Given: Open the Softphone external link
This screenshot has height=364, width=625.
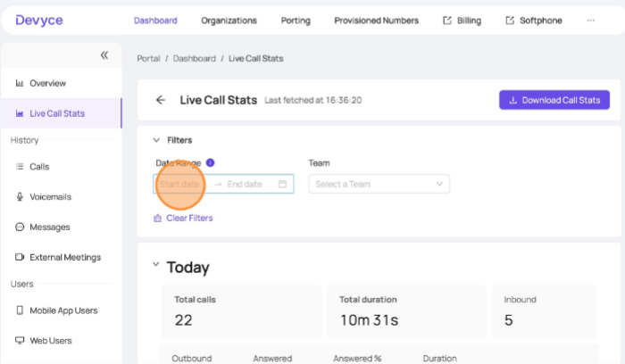Looking at the screenshot, I should click(534, 21).
